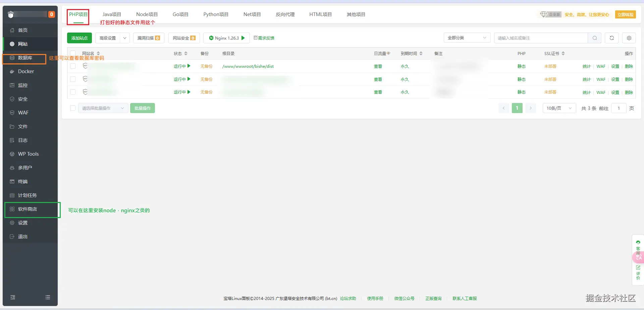Switch to the 反向代理 tab

tap(285, 14)
